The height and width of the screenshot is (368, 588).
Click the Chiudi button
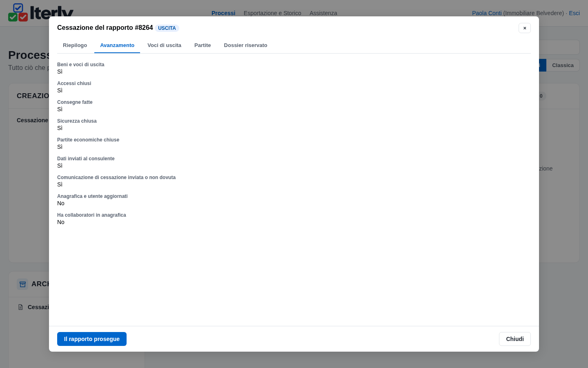point(515,339)
